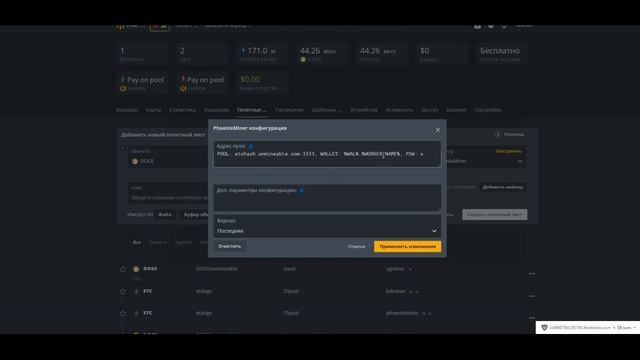This screenshot has height=360, width=640.
Task: Click the second 44.26 MH/s hashrate card
Action: tap(382, 54)
